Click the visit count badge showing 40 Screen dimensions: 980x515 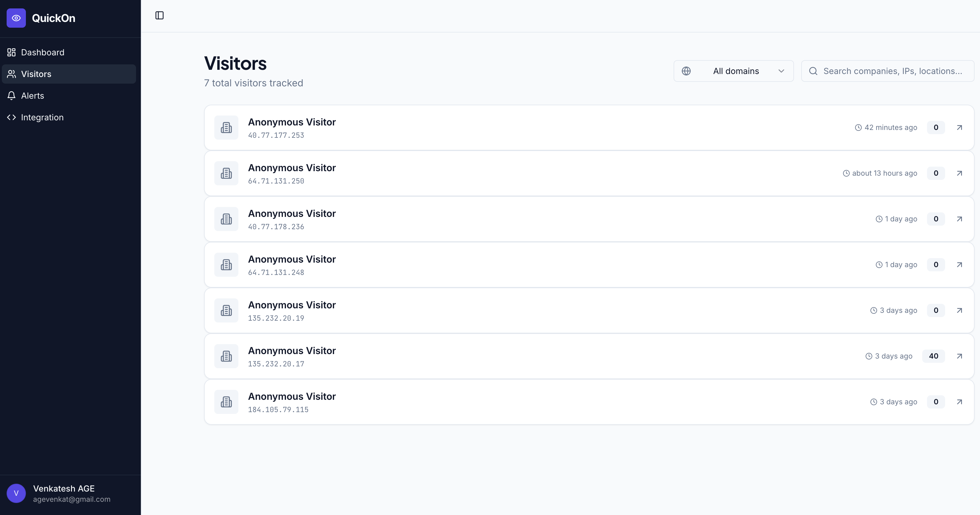point(934,356)
